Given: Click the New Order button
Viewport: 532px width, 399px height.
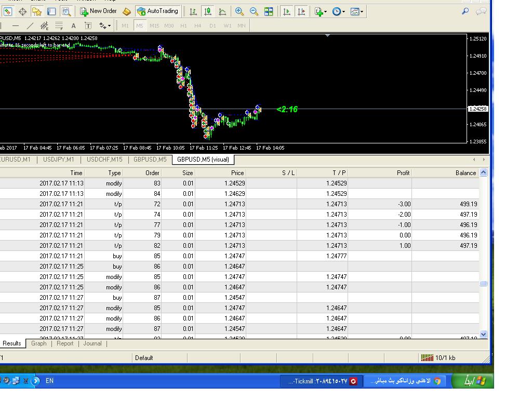Looking at the screenshot, I should pos(98,11).
